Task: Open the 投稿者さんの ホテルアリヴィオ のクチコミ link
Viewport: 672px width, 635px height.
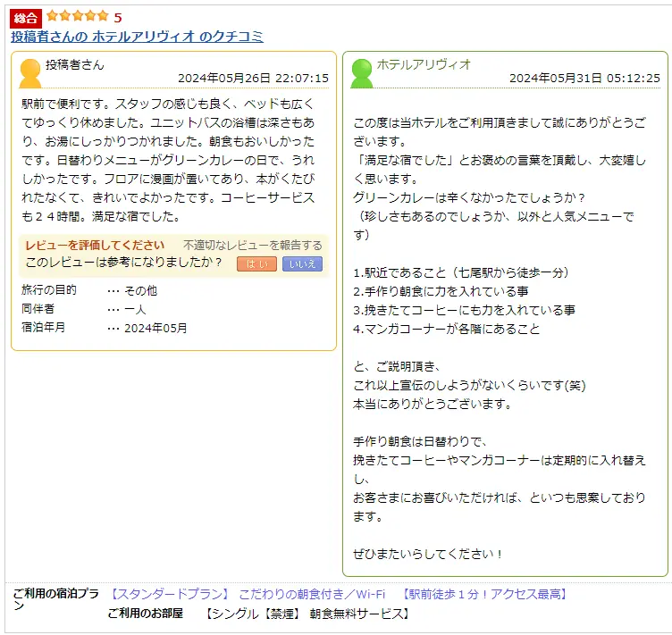Action: [x=137, y=37]
